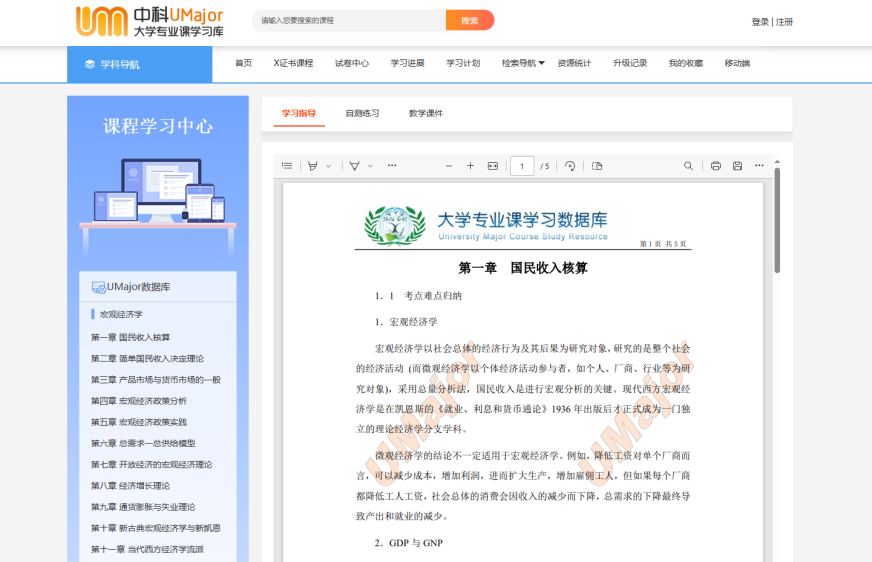The height and width of the screenshot is (562, 872).
Task: Expand the highlight tool options arrow
Action: click(x=328, y=166)
